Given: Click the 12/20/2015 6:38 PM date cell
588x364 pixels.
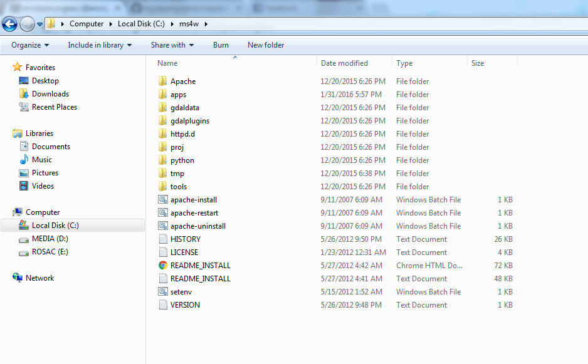Looking at the screenshot, I should point(353,173).
